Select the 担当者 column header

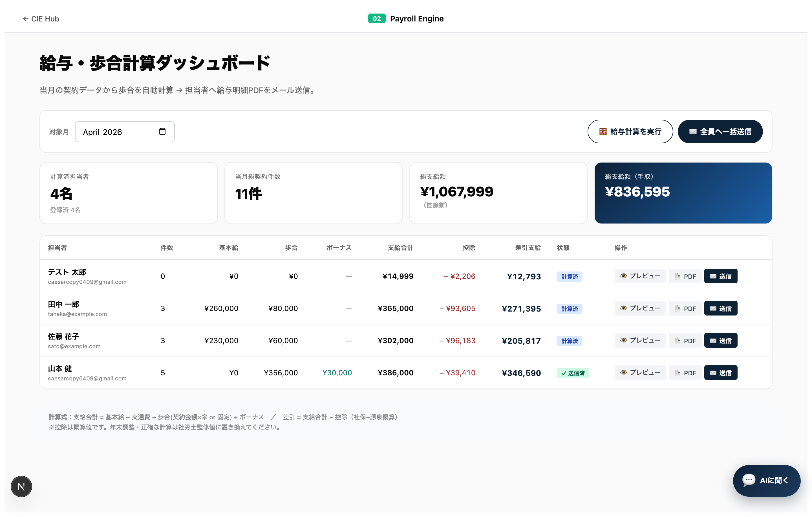click(57, 248)
